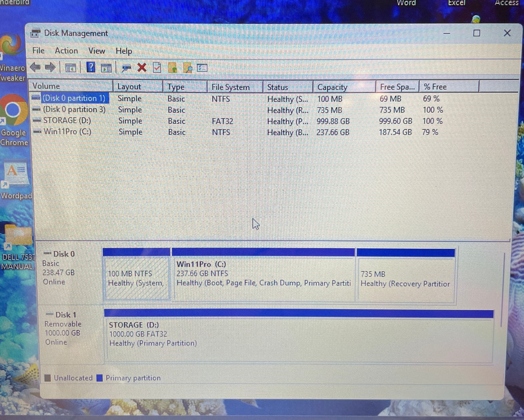The width and height of the screenshot is (524, 420).
Task: Close the Disk Management window
Action: 507,33
